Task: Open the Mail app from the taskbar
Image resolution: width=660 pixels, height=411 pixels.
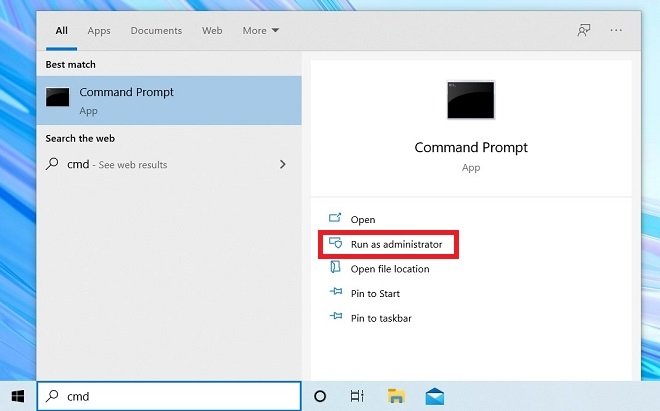Action: pos(434,396)
